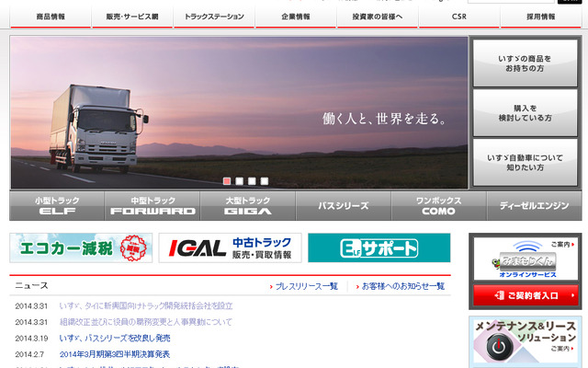Select the first carousel slide indicator
This screenshot has width=588, height=368.
227,181
